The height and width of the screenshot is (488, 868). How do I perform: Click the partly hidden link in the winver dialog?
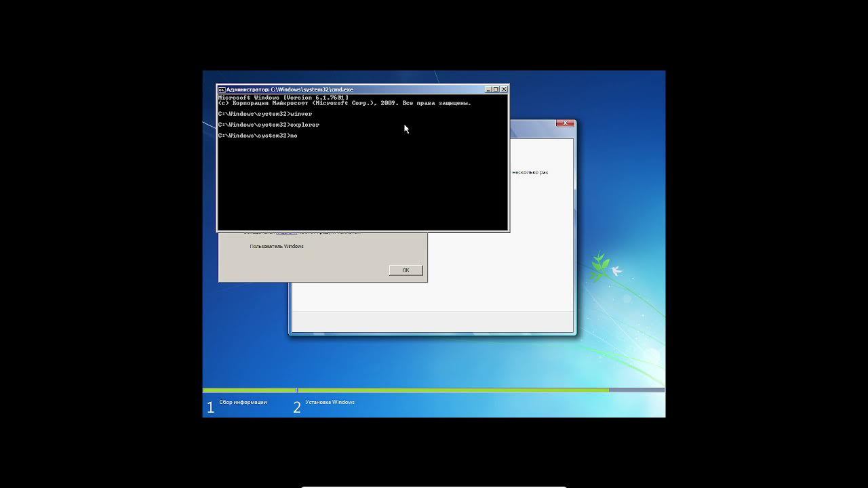point(286,232)
